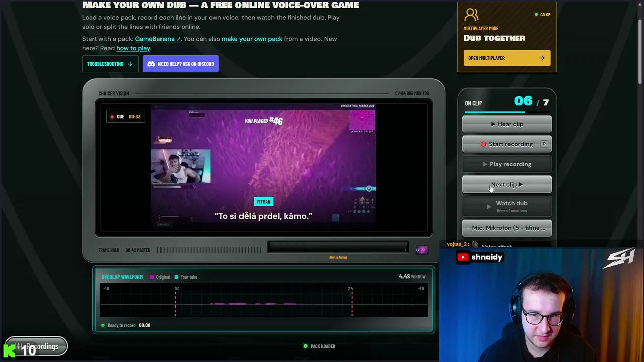644x362 pixels.
Task: Click the FITMAN speaker label
Action: pyautogui.click(x=264, y=202)
